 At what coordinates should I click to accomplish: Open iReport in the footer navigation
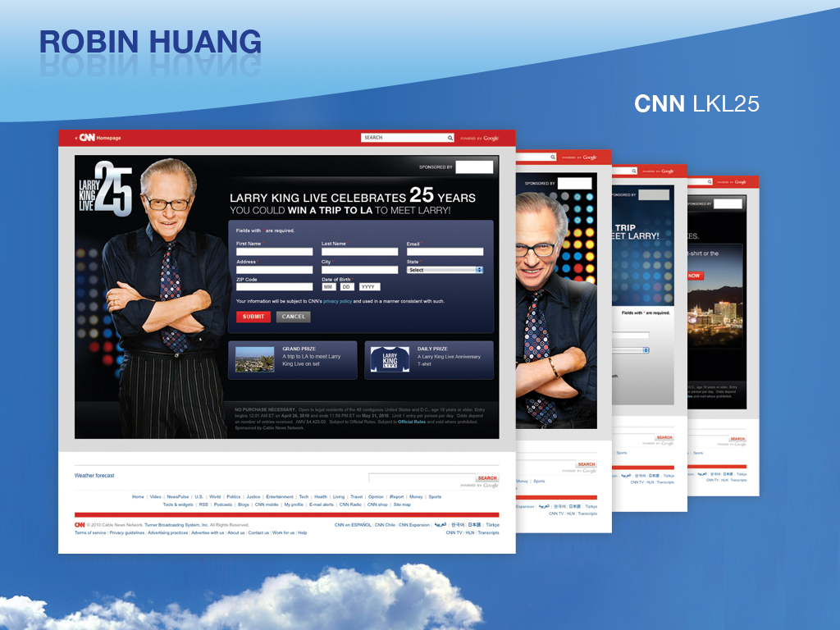point(396,496)
